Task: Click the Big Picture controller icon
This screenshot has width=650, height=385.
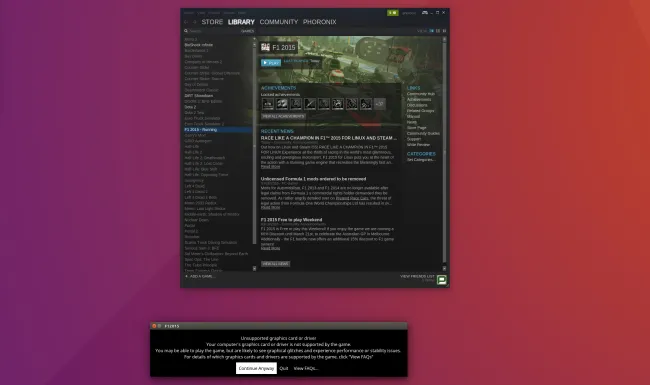Action: click(424, 13)
